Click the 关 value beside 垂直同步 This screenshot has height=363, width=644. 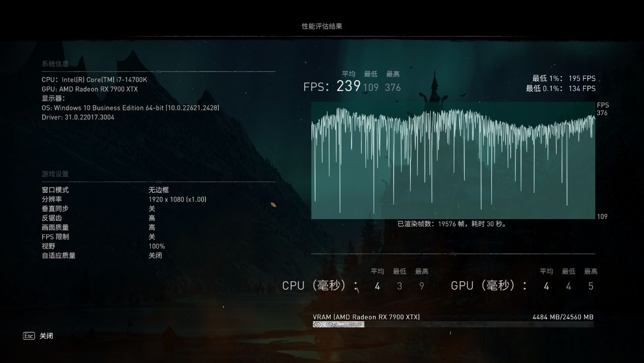(152, 209)
